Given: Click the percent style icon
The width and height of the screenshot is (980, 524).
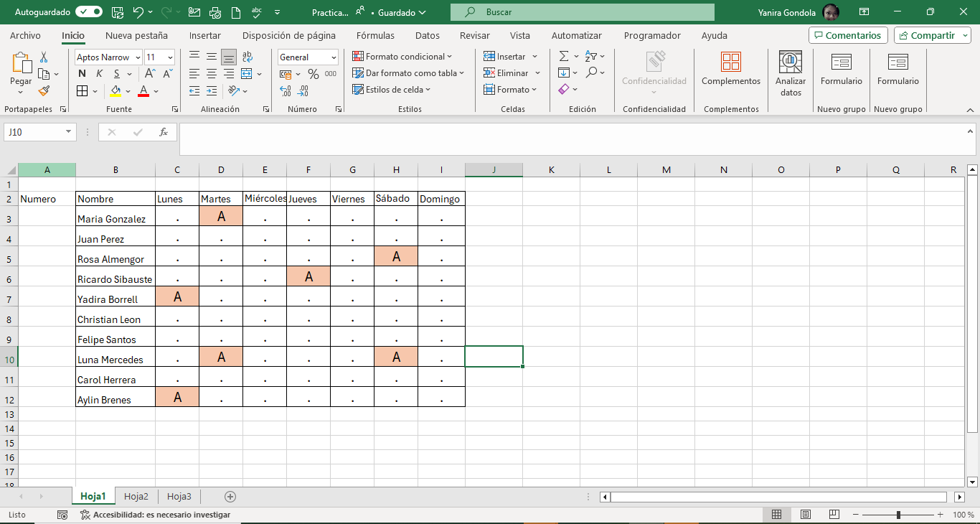Looking at the screenshot, I should 313,74.
